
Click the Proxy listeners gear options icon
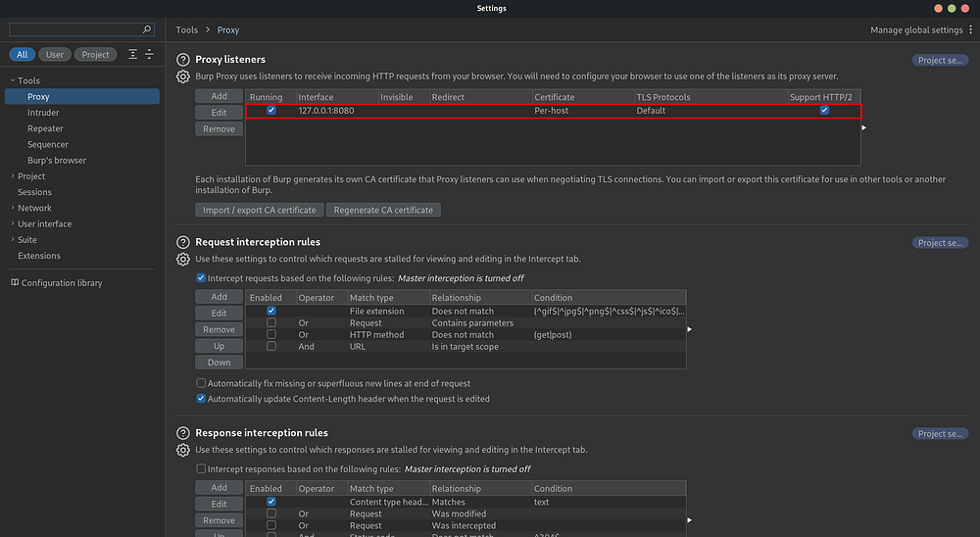coord(182,76)
